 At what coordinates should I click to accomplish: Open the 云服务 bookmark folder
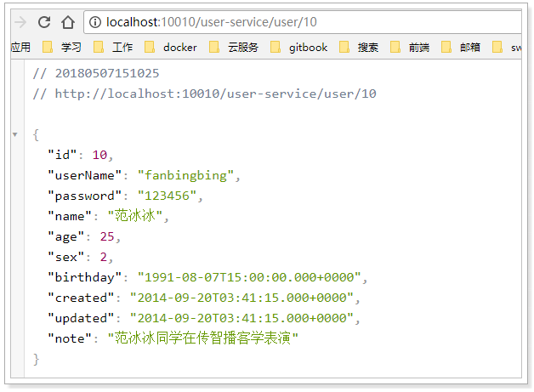coord(234,47)
